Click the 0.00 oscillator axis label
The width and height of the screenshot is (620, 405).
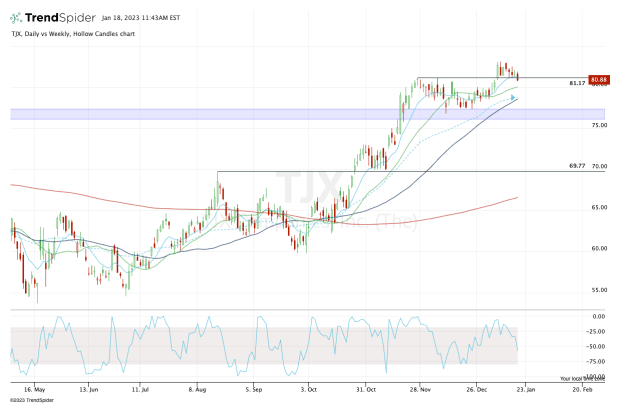pos(599,316)
